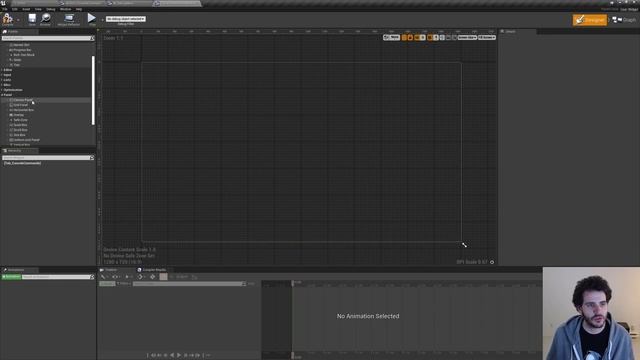This screenshot has width=640, height=360.
Task: Click the Browse magnifier toolbar icon
Action: pyautogui.click(x=45, y=19)
